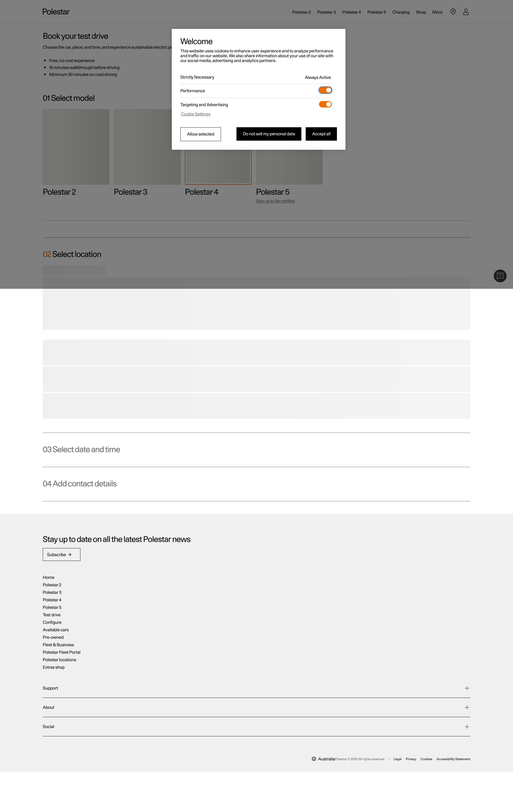The image size is (513, 812).
Task: Open Polestar 3 in the top navigation
Action: pyautogui.click(x=326, y=12)
